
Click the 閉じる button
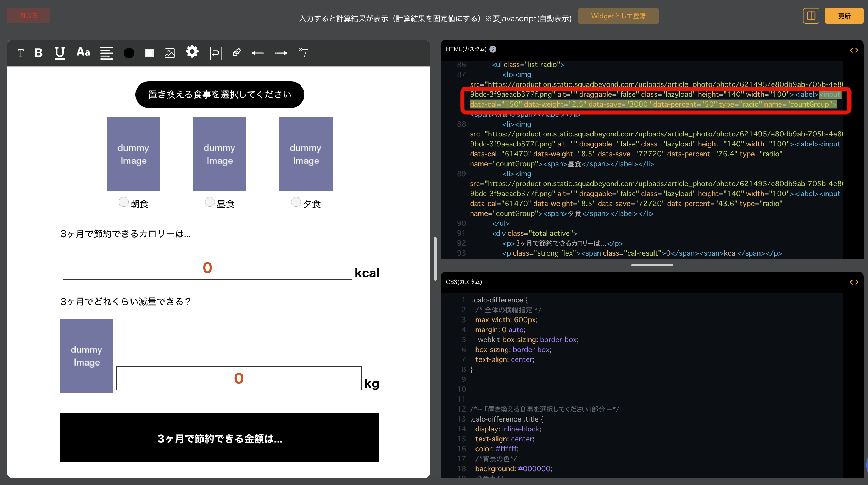pyautogui.click(x=29, y=16)
